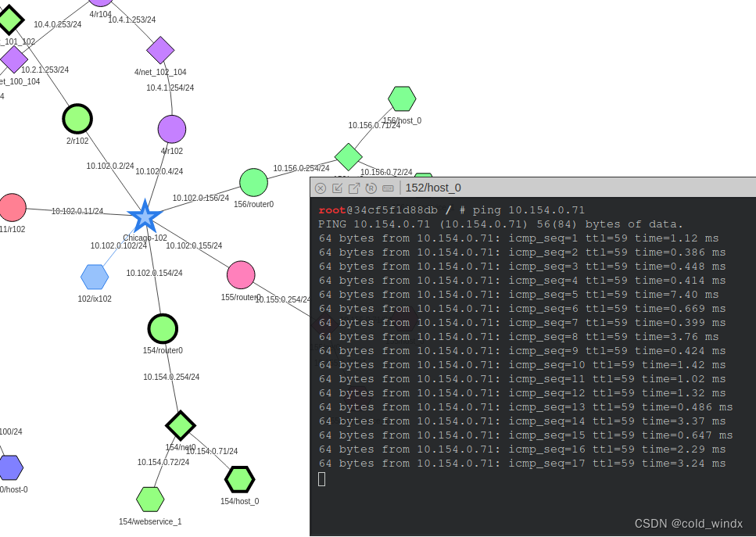The height and width of the screenshot is (537, 756).
Task: Click the restart session icon in terminal toolbar
Action: 371,188
